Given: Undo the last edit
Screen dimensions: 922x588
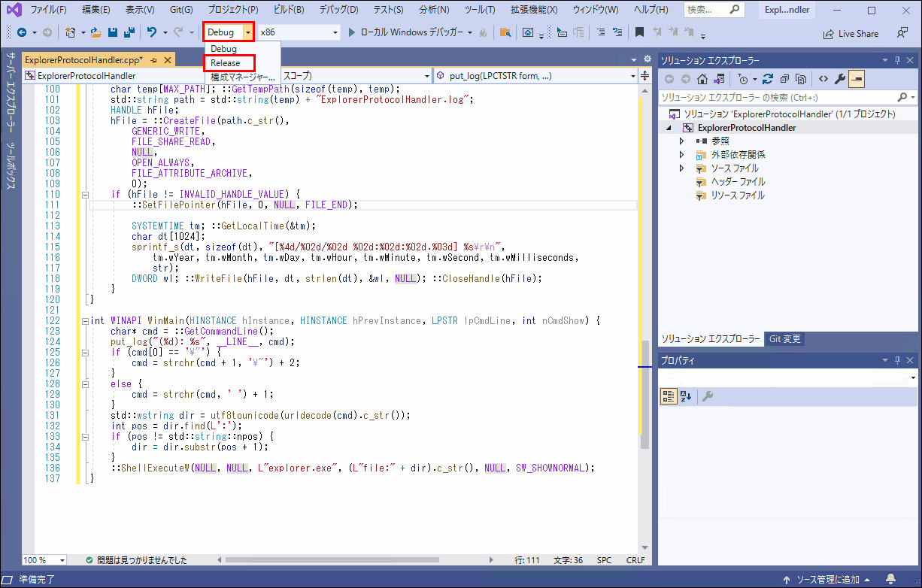Looking at the screenshot, I should tap(151, 33).
